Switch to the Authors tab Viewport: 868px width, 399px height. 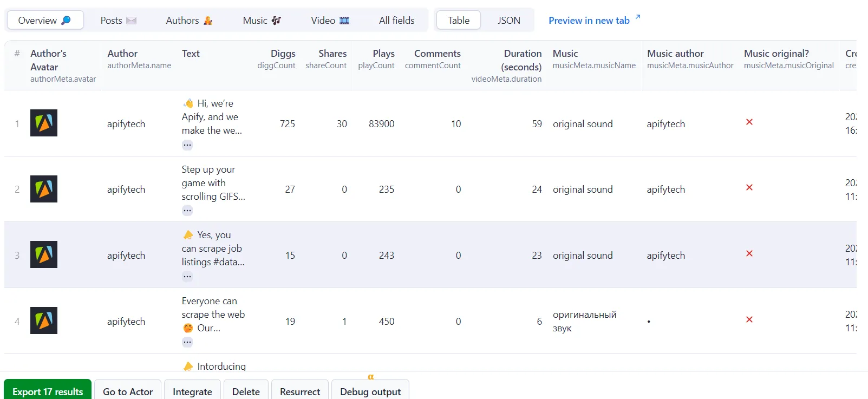pos(189,21)
